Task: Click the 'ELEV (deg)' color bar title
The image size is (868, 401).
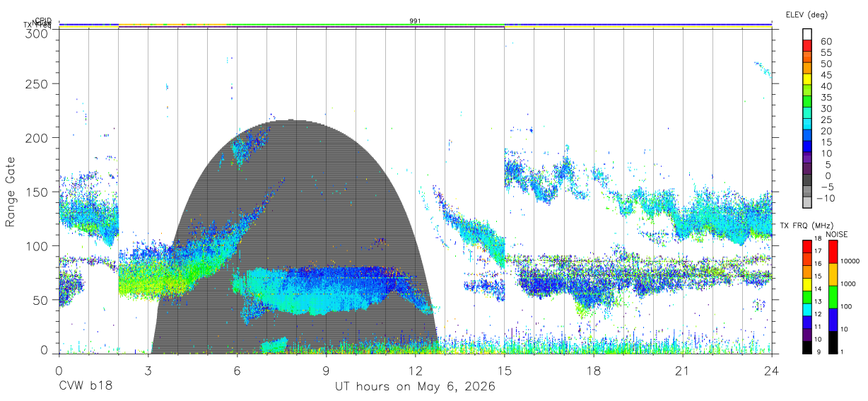Action: click(807, 14)
